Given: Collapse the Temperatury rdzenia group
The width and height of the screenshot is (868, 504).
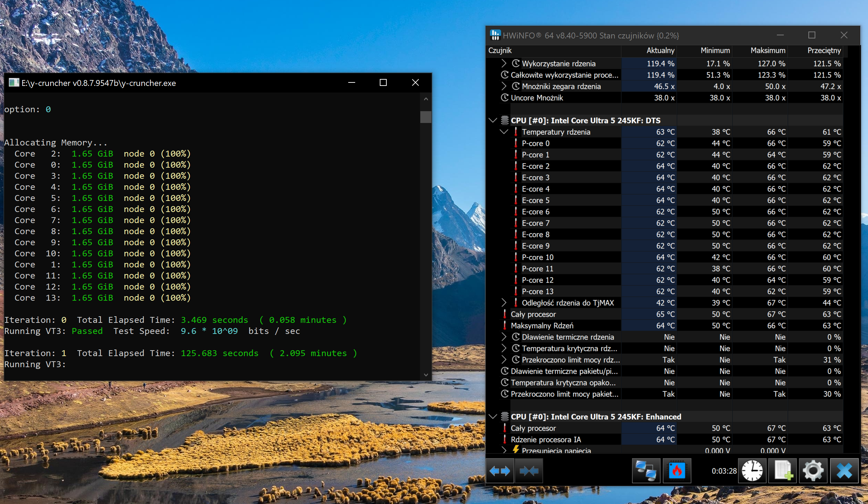Looking at the screenshot, I should click(504, 132).
